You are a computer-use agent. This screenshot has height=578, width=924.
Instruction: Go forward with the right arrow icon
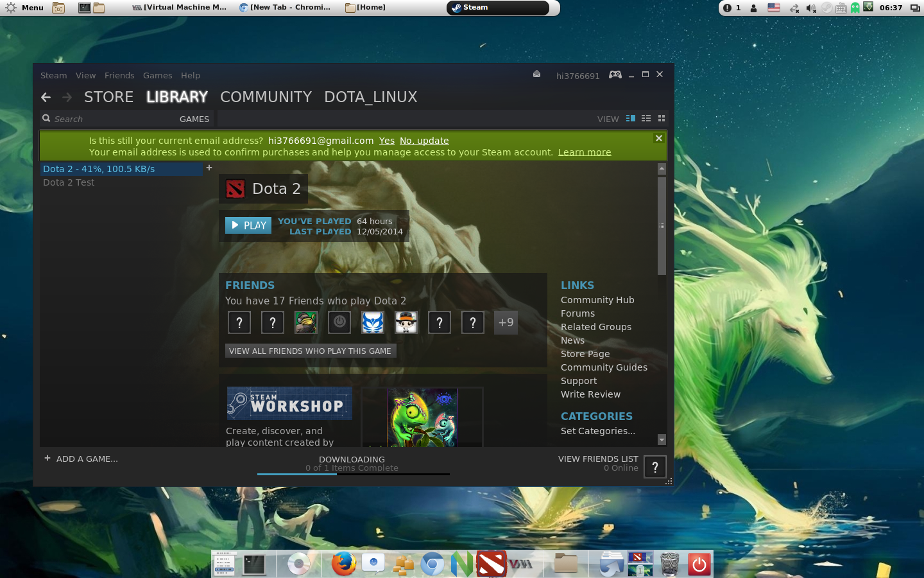pyautogui.click(x=67, y=97)
